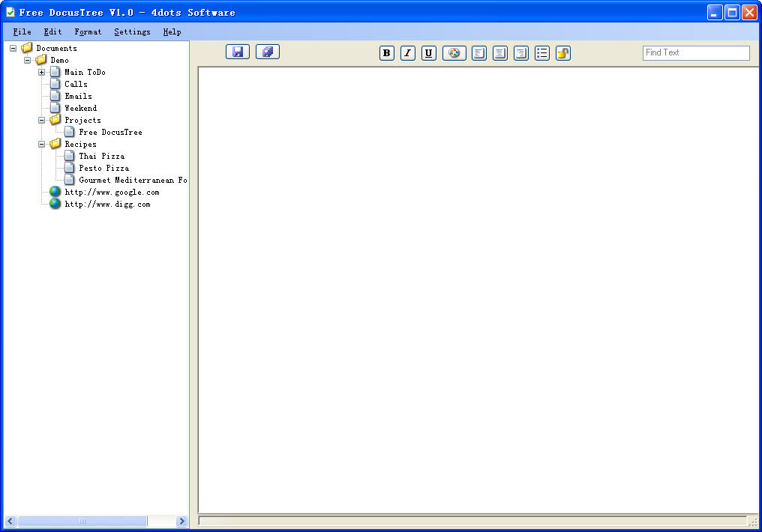This screenshot has height=532, width=762.
Task: Collapse the Projects folder
Action: tap(42, 120)
